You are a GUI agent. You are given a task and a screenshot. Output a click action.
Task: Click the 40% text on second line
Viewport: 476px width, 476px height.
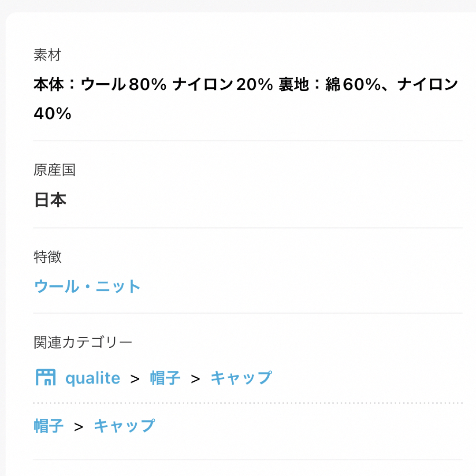pos(52,114)
